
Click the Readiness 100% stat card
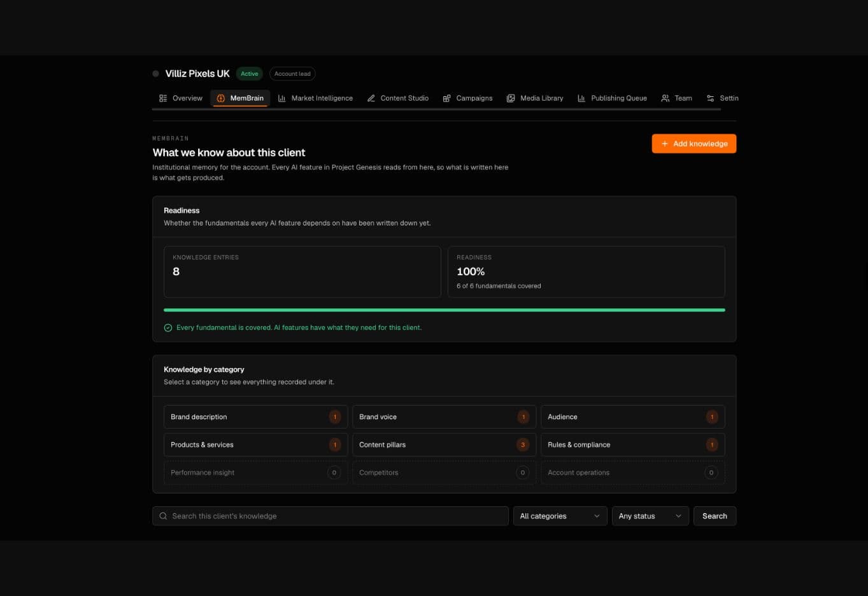click(x=587, y=272)
